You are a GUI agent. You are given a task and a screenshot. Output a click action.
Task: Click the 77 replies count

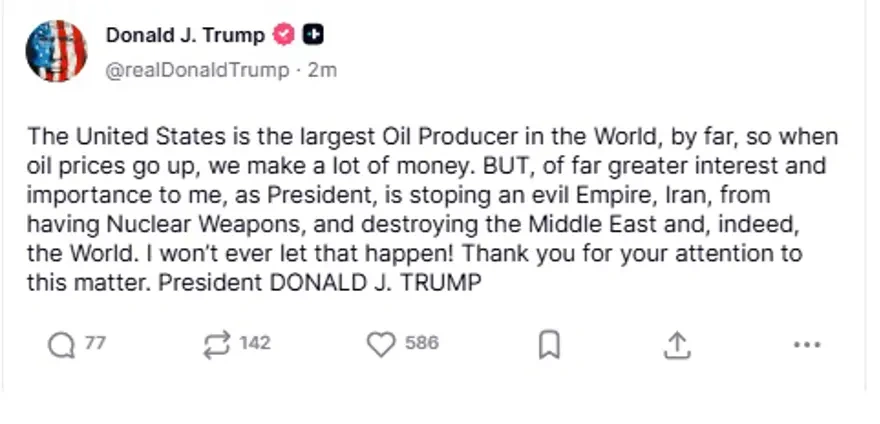[95, 343]
